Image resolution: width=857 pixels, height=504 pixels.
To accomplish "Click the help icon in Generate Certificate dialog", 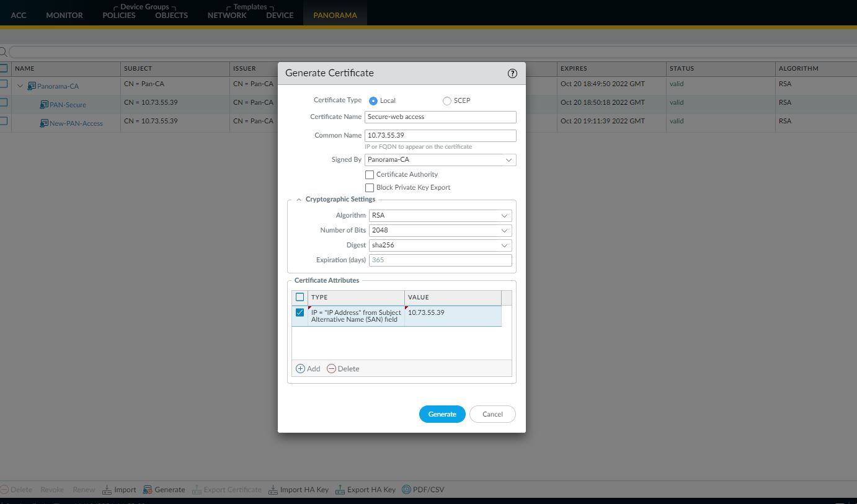I will [512, 73].
